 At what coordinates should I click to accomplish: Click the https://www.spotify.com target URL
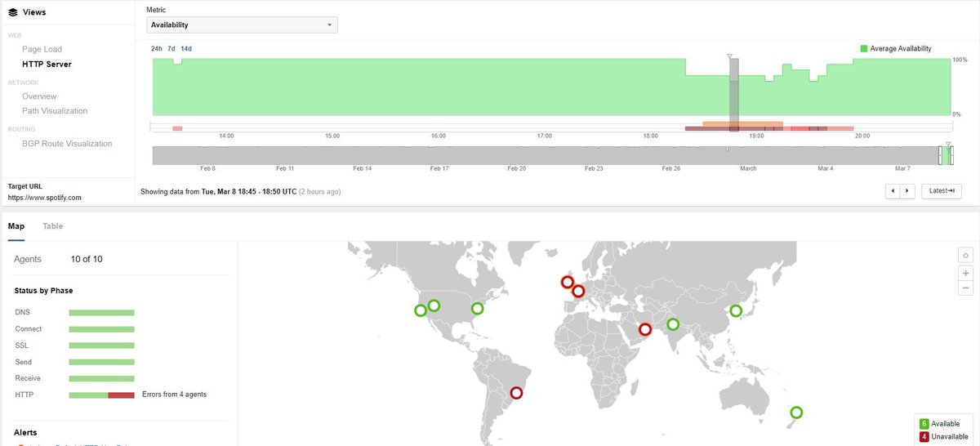click(x=44, y=198)
